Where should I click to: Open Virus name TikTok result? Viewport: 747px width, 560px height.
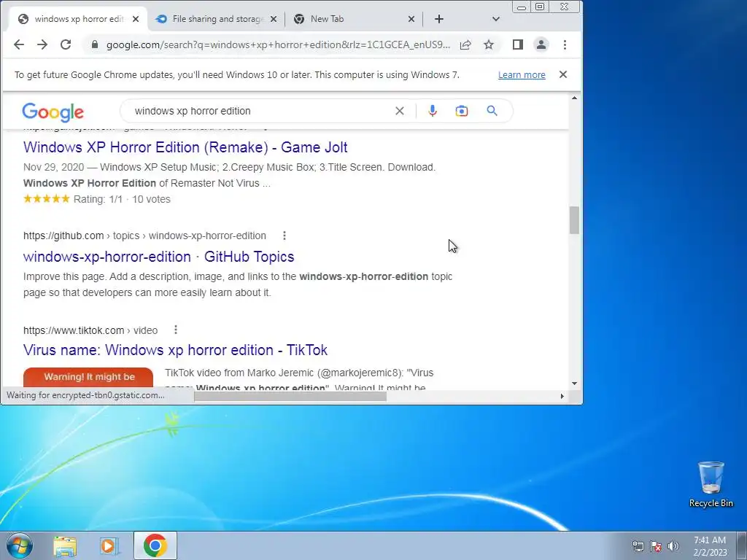pos(175,350)
